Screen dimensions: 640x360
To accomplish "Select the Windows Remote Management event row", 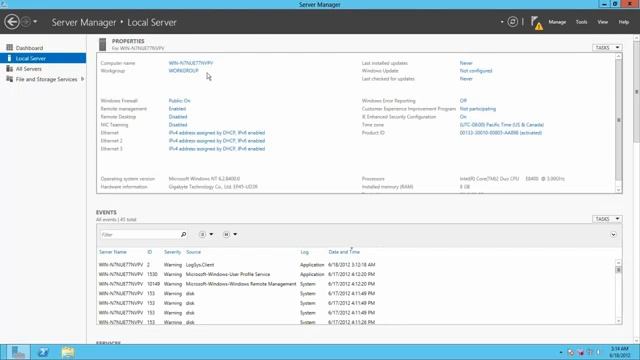I will [355, 284].
